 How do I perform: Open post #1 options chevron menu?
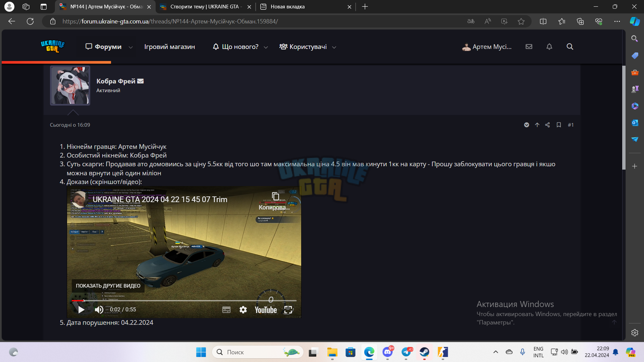(527, 125)
